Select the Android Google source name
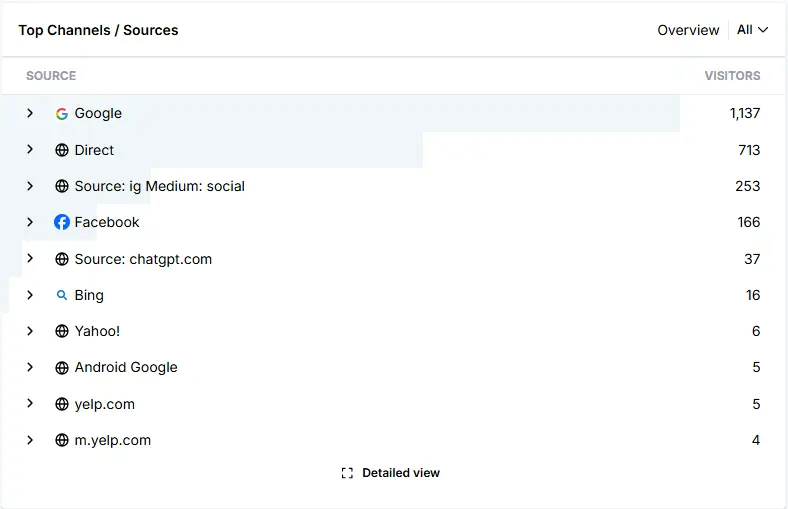The width and height of the screenshot is (788, 509). (x=126, y=368)
